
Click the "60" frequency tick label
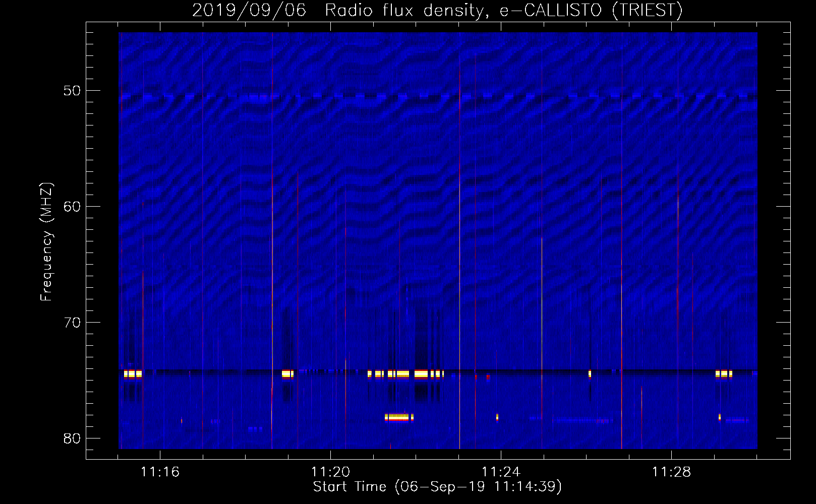(72, 207)
